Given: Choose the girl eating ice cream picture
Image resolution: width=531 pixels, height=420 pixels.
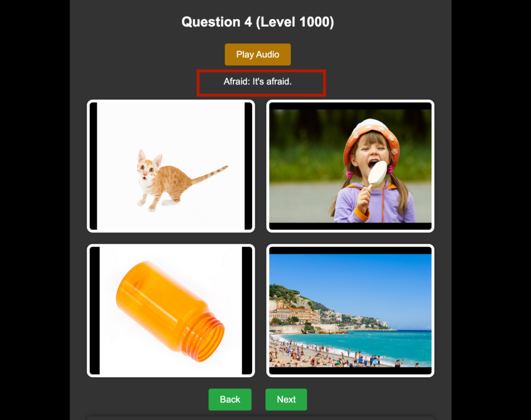Looking at the screenshot, I should 350,166.
